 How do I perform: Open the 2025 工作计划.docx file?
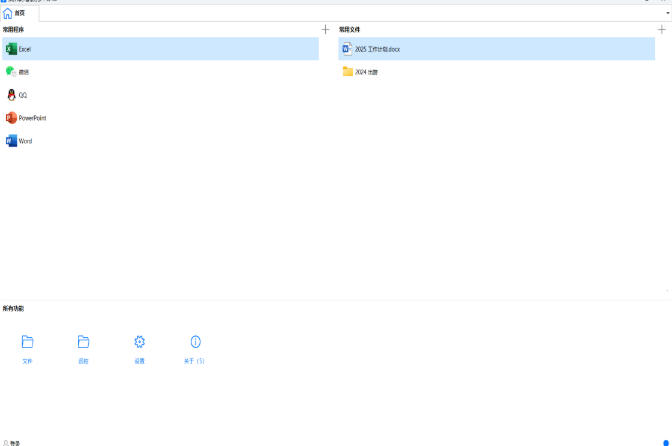pos(377,49)
